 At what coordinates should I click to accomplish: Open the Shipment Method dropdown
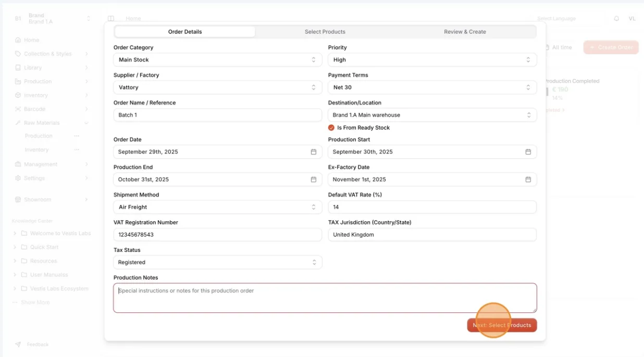[x=218, y=207]
